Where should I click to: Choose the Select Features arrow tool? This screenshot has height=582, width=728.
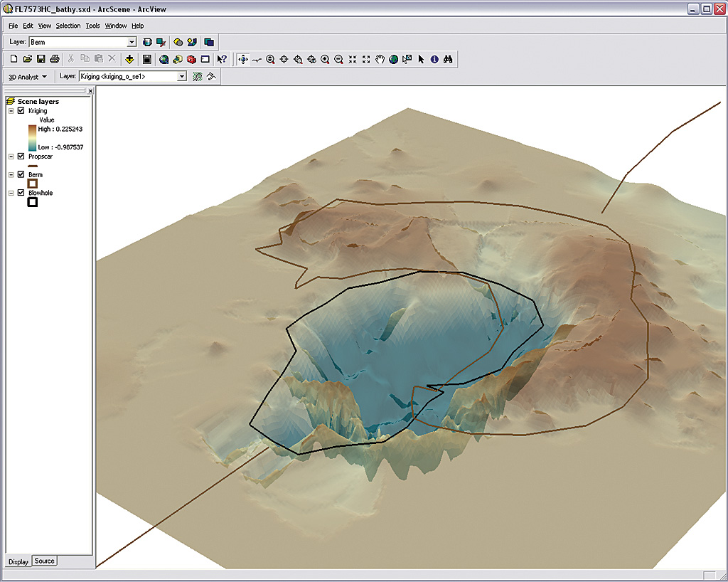click(x=421, y=59)
